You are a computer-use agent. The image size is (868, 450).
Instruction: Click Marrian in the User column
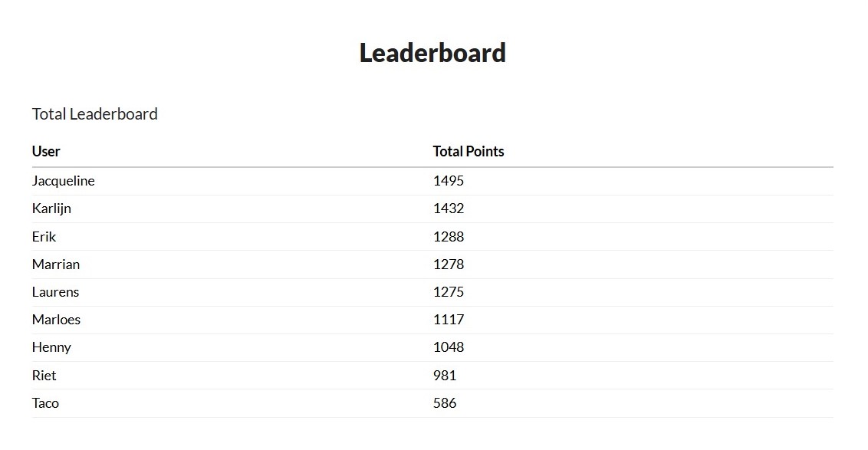56,264
